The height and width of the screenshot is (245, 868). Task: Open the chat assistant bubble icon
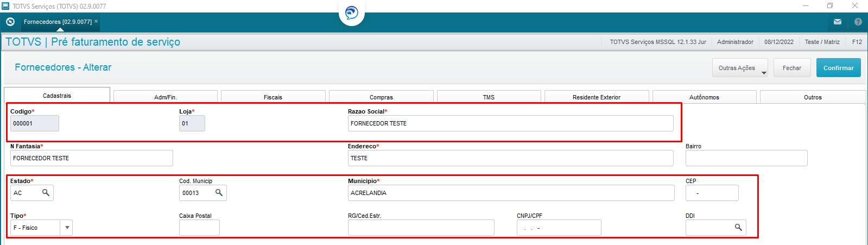(352, 13)
